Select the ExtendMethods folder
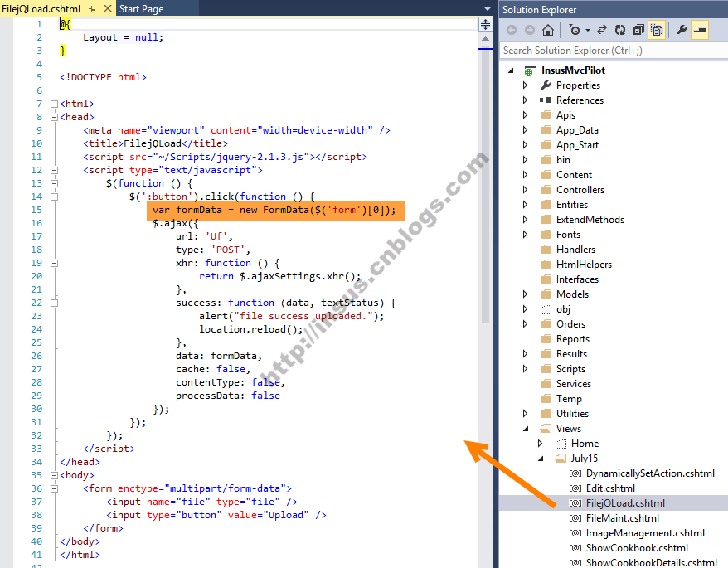 pos(590,219)
